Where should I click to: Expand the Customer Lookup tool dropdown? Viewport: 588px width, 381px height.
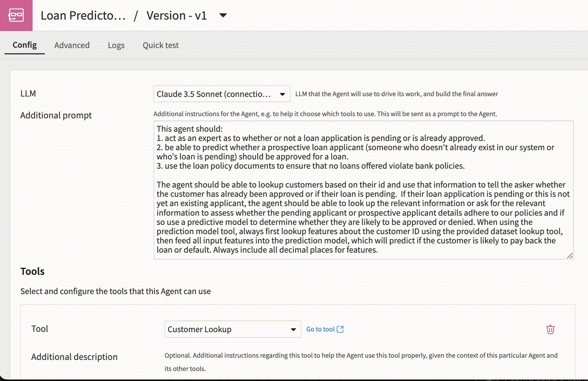233,329
